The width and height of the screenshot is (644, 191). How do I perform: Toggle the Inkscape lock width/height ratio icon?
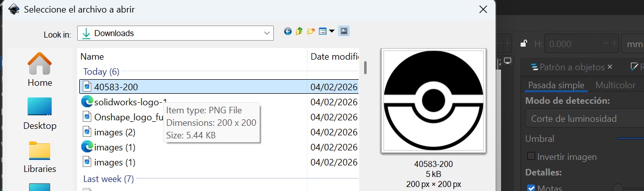523,44
